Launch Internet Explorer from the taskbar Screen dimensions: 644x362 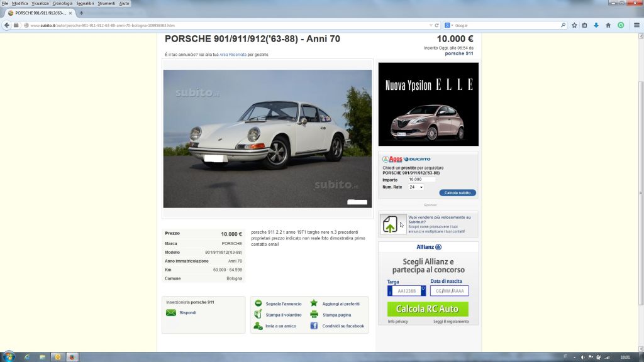(x=27, y=357)
